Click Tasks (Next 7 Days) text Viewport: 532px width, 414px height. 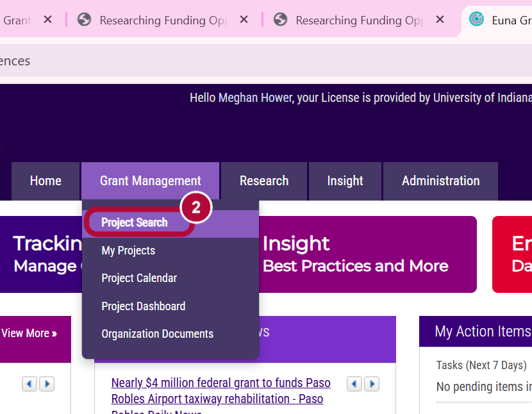481,365
